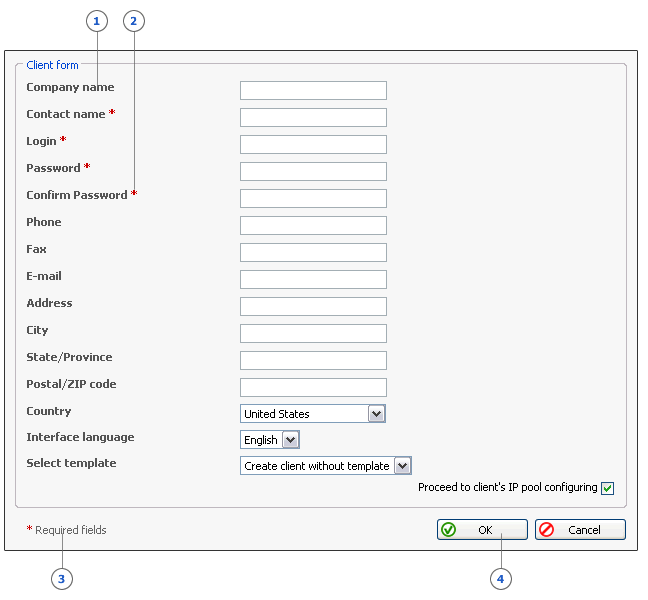Click the Phone input box
Viewport: 648px width, 600px height.
point(313,226)
